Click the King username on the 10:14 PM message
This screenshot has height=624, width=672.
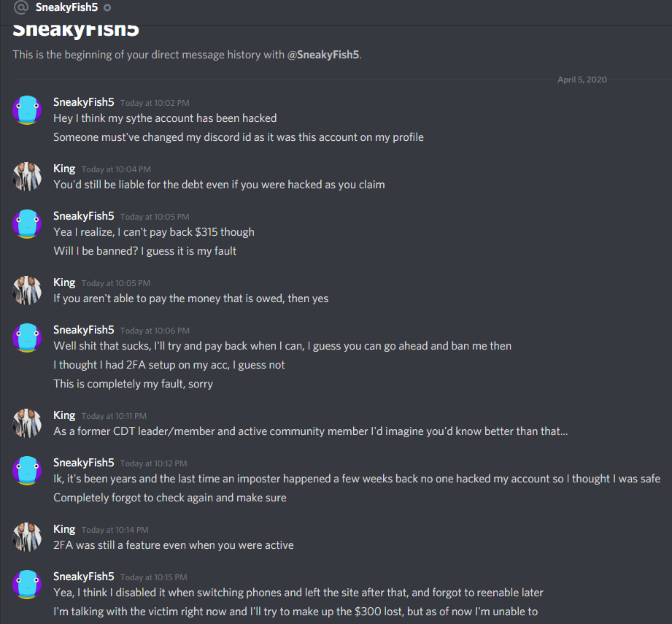click(x=64, y=529)
